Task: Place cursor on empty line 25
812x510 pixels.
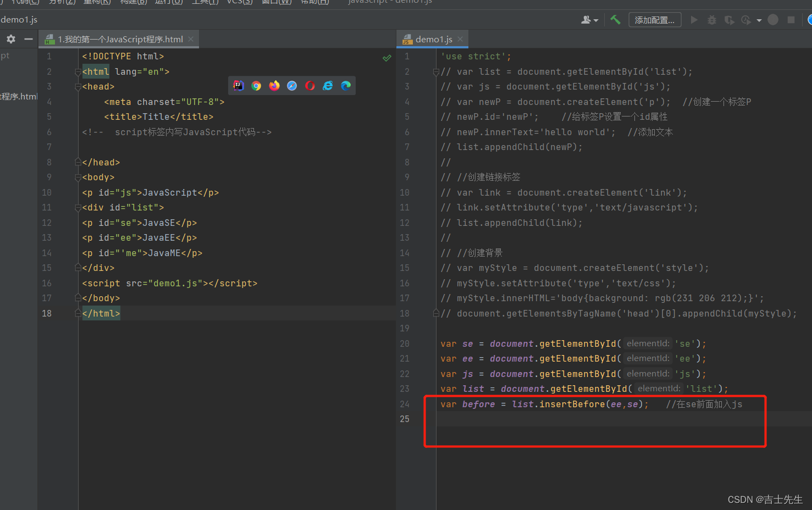Action: (624, 419)
